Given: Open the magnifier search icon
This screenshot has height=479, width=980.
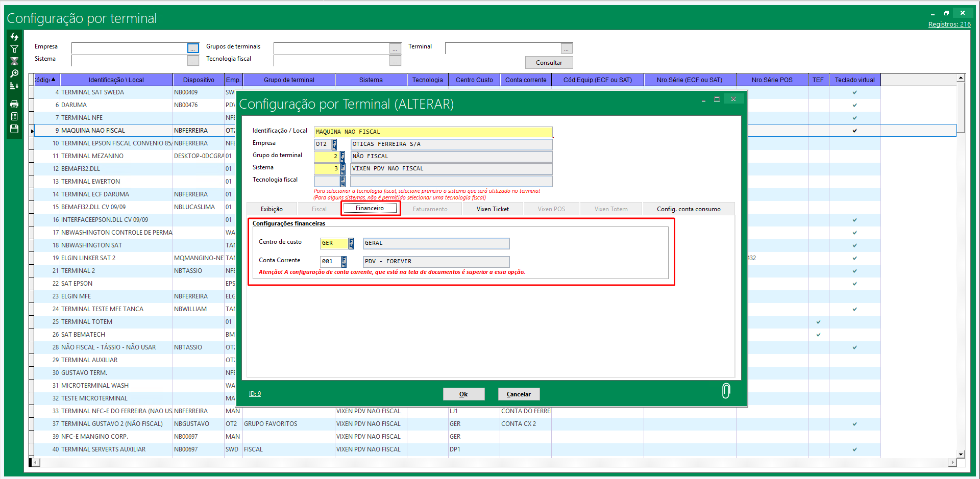Looking at the screenshot, I should pyautogui.click(x=14, y=74).
